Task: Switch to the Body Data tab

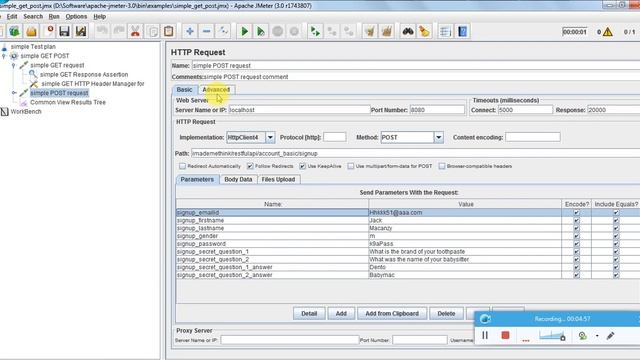Action: pyautogui.click(x=238, y=180)
